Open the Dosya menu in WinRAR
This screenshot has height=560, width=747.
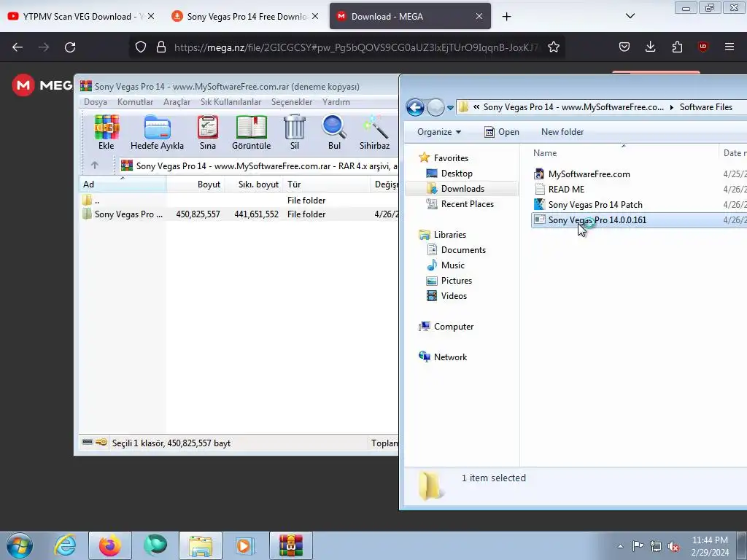[x=96, y=102]
